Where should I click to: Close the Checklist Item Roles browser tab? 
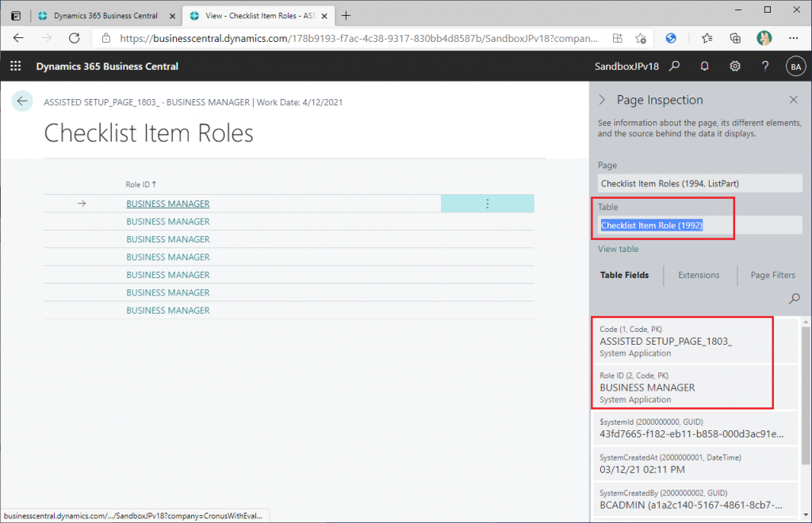324,16
